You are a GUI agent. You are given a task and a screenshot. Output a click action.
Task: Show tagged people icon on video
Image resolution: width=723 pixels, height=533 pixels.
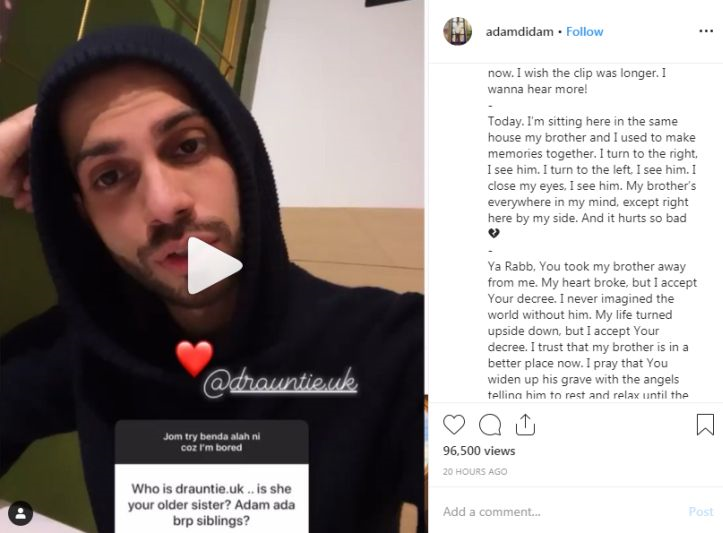21,513
